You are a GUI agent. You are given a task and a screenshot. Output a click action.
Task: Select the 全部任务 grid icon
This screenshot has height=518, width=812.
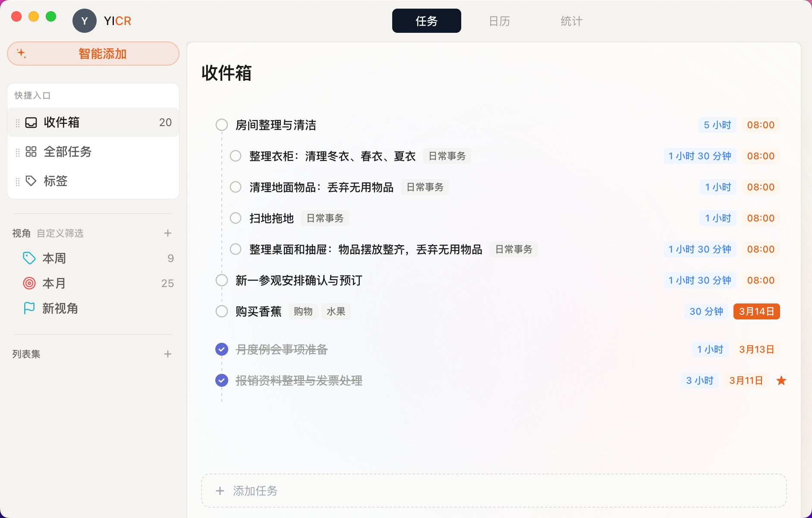click(x=31, y=152)
